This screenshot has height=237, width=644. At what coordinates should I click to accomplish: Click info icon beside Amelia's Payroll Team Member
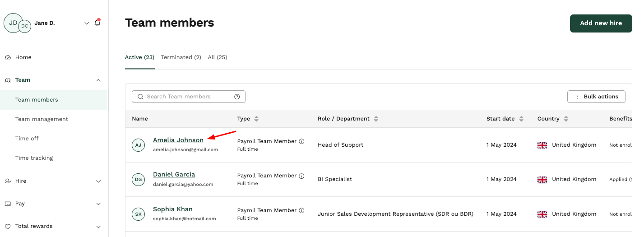[301, 141]
